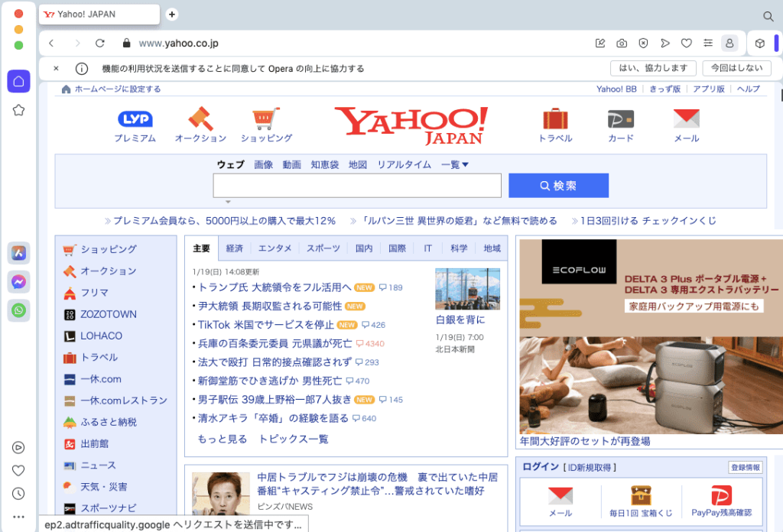Image resolution: width=783 pixels, height=532 pixels.
Task: Reload the Yahoo Japan page
Action: point(100,44)
